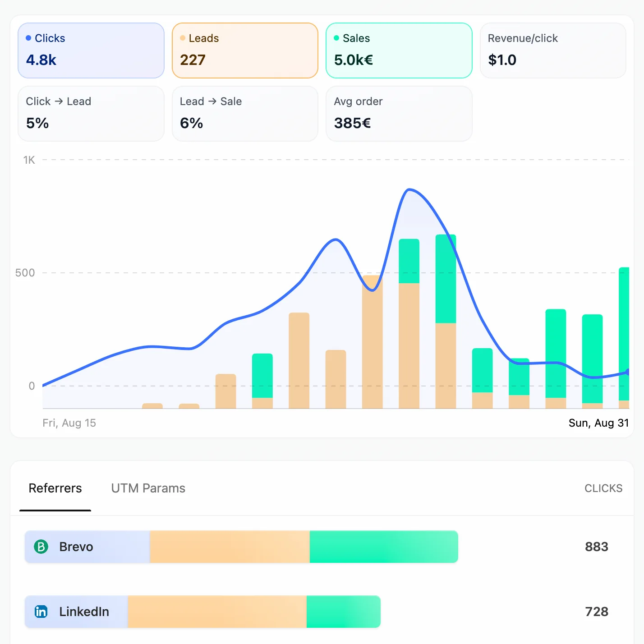
Task: Click the orange segment of LinkedIn's bar
Action: 216,612
